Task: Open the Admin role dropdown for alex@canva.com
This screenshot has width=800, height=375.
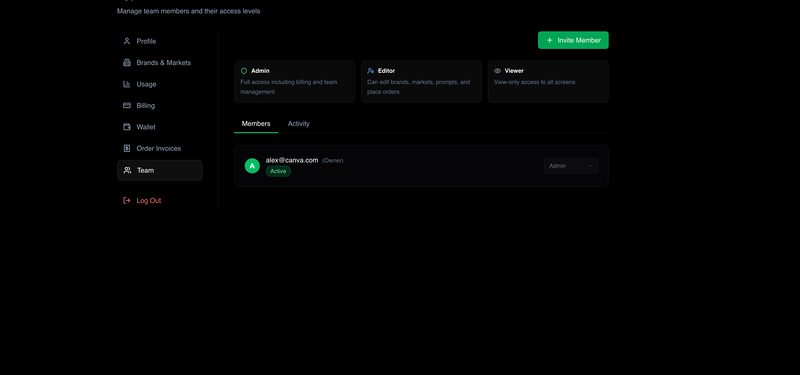Action: [x=571, y=166]
